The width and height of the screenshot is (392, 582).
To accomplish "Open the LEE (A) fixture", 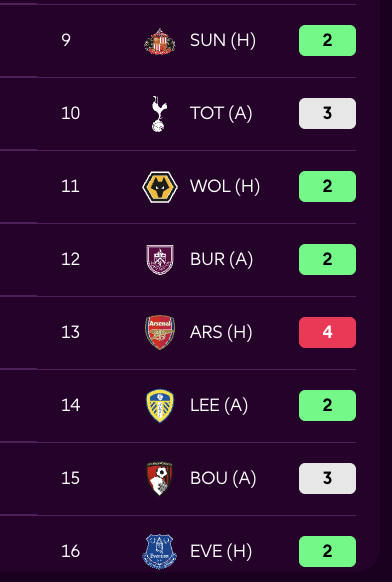I will [x=219, y=405].
